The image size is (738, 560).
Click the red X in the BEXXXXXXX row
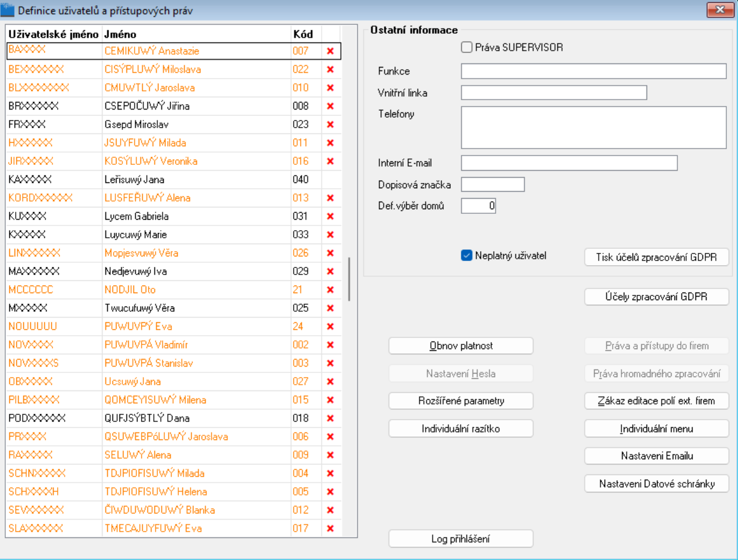pos(330,69)
